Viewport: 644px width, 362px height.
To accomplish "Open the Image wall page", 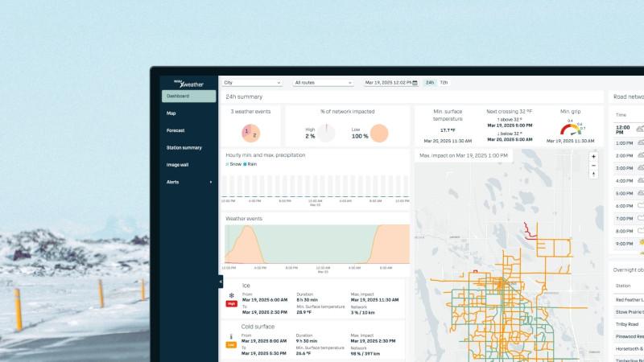I will coord(177,165).
